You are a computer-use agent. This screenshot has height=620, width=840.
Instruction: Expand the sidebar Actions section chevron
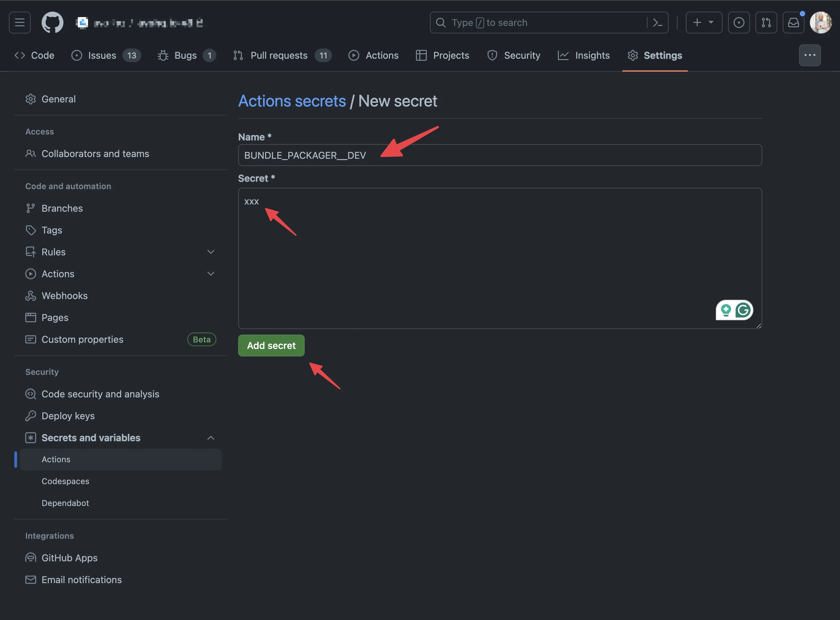211,273
